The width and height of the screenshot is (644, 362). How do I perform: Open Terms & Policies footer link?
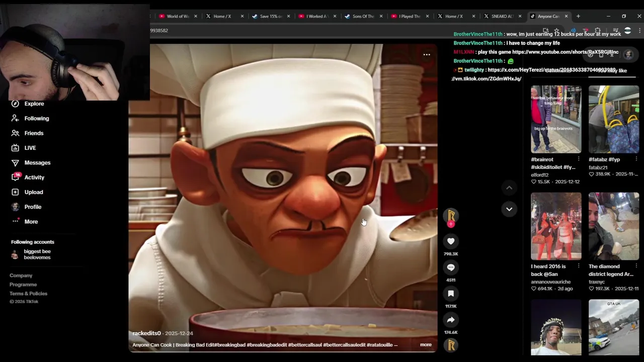click(28, 294)
